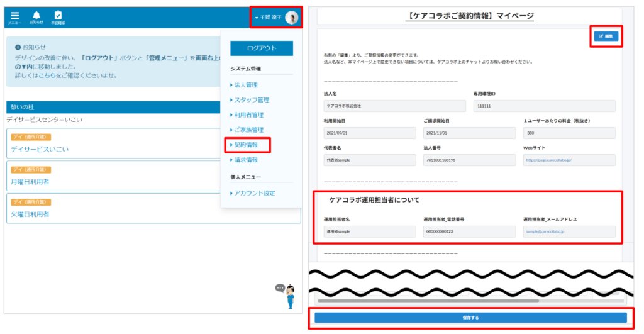The width and height of the screenshot is (644, 334).
Task: Click デイ(通所介護) tag above 月曜日利用者
Action: 31,170
